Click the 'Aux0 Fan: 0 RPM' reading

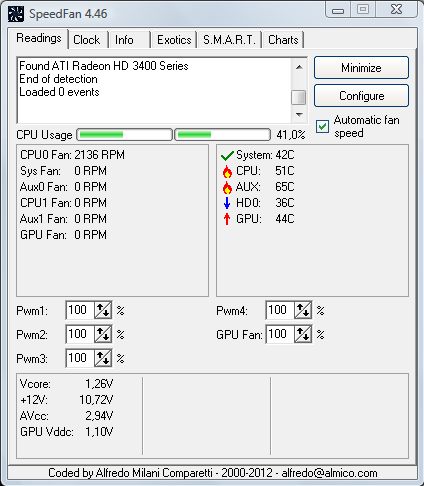(x=63, y=187)
